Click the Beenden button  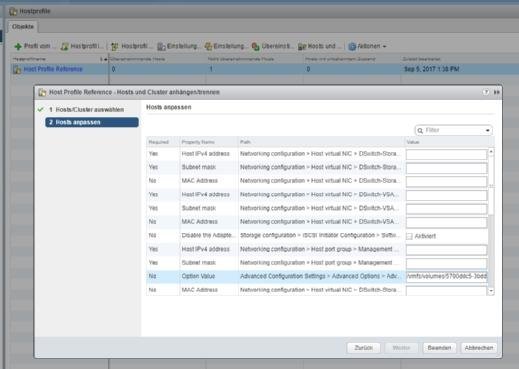[x=439, y=348]
